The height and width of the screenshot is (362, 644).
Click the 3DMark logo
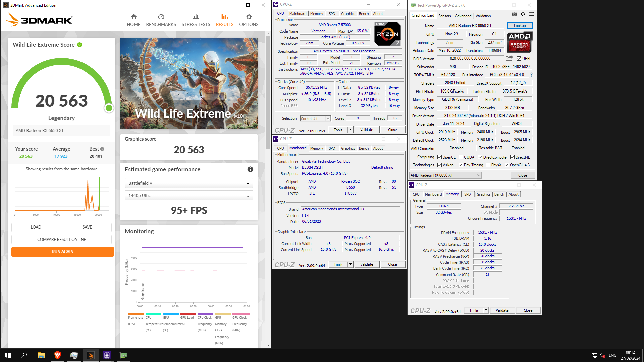[39, 20]
